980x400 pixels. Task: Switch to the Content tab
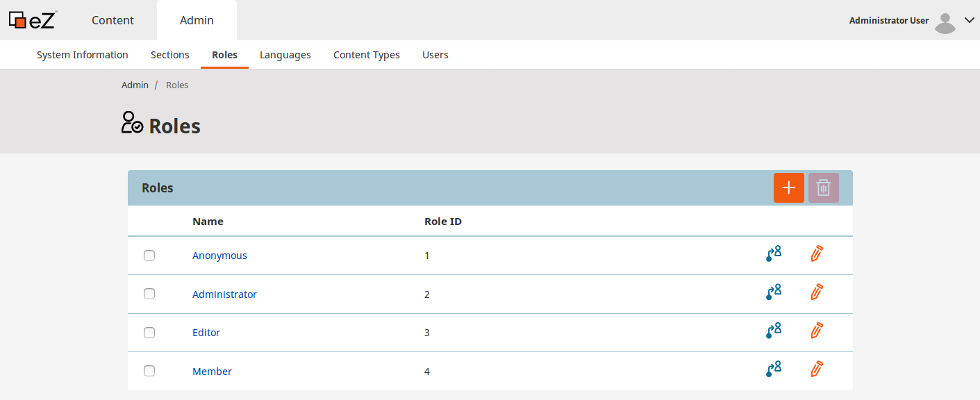click(113, 20)
